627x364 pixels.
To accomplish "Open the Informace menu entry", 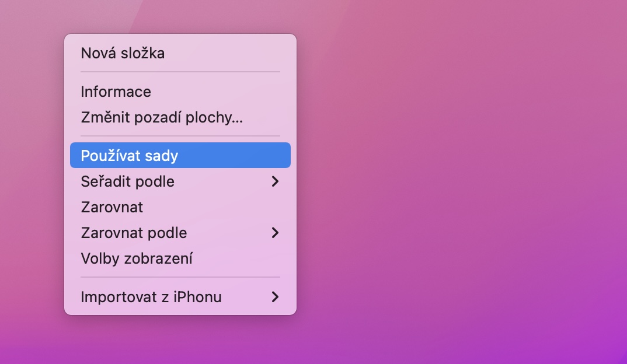I will pos(116,92).
